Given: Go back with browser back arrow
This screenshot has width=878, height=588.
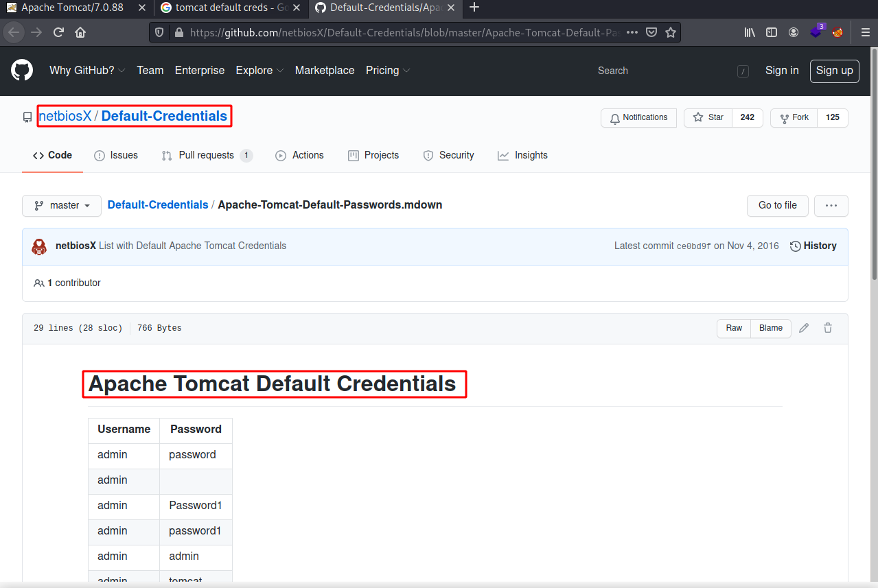Looking at the screenshot, I should click(14, 32).
